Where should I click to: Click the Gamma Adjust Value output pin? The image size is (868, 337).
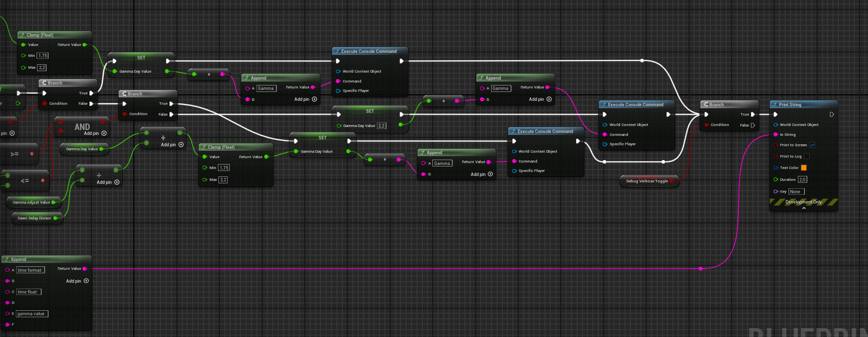pyautogui.click(x=53, y=202)
